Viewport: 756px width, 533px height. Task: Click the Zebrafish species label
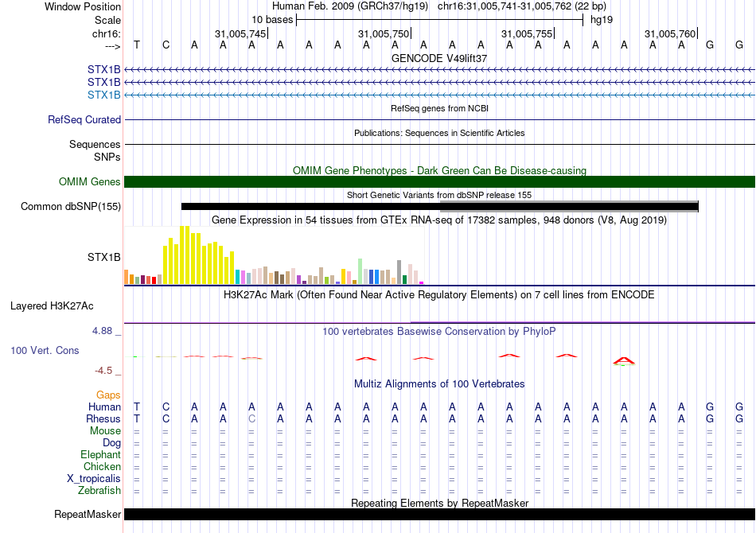click(99, 491)
